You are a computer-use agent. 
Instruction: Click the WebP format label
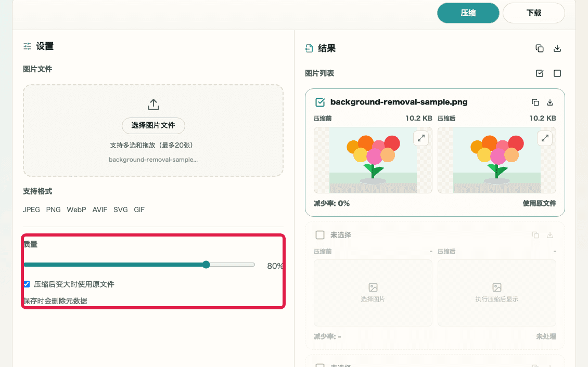coord(76,209)
